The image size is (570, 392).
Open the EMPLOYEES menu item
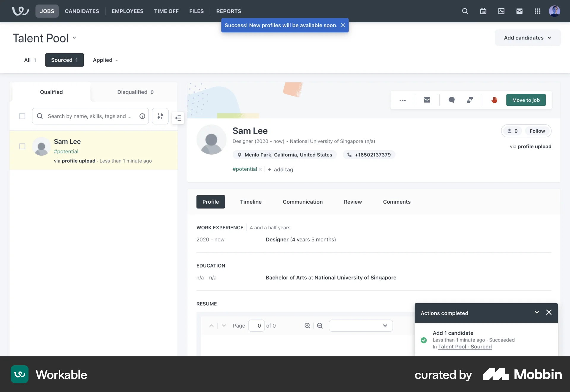[127, 11]
